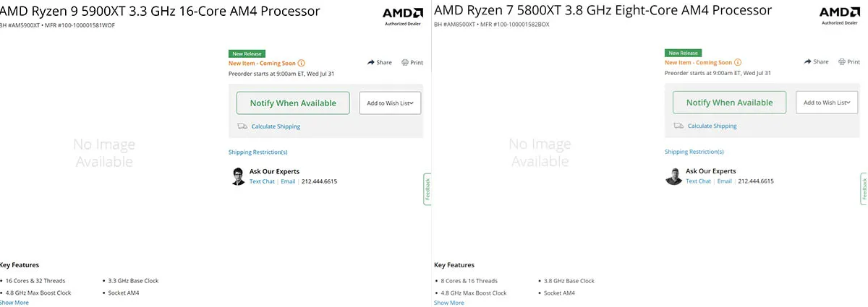The image size is (868, 307).
Task: Click the info icon next to Coming Soon for 5900XT
Action: (302, 63)
